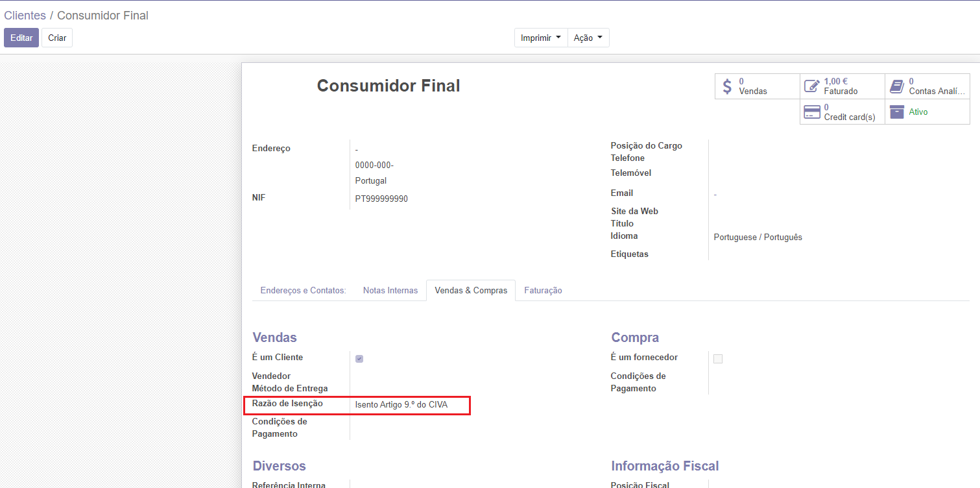Click the Credit card(s) icon
The image size is (980, 488).
pos(812,112)
